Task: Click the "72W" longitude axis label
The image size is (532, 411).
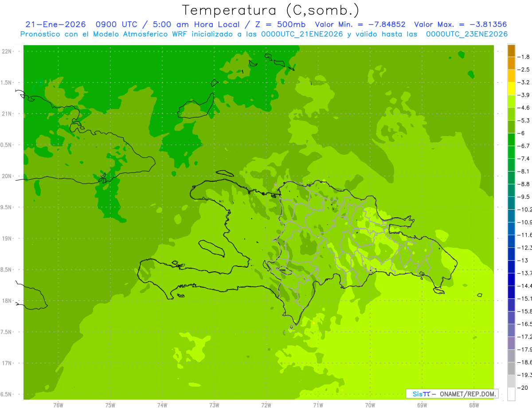Action: (266, 405)
